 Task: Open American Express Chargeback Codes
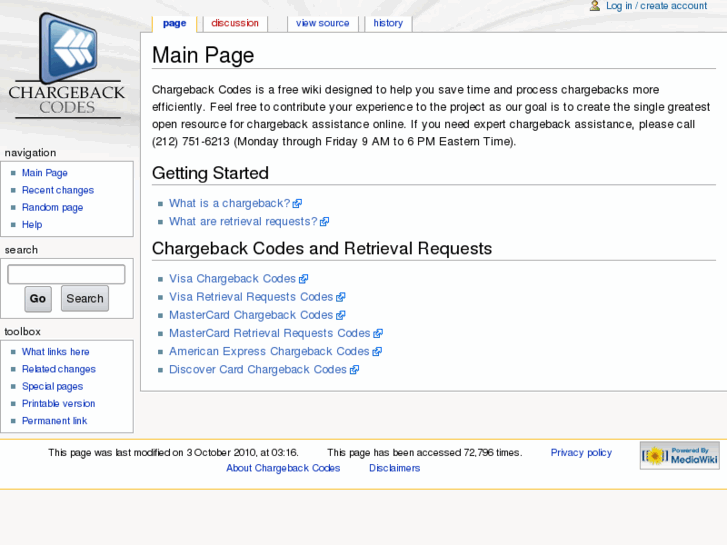tap(269, 351)
